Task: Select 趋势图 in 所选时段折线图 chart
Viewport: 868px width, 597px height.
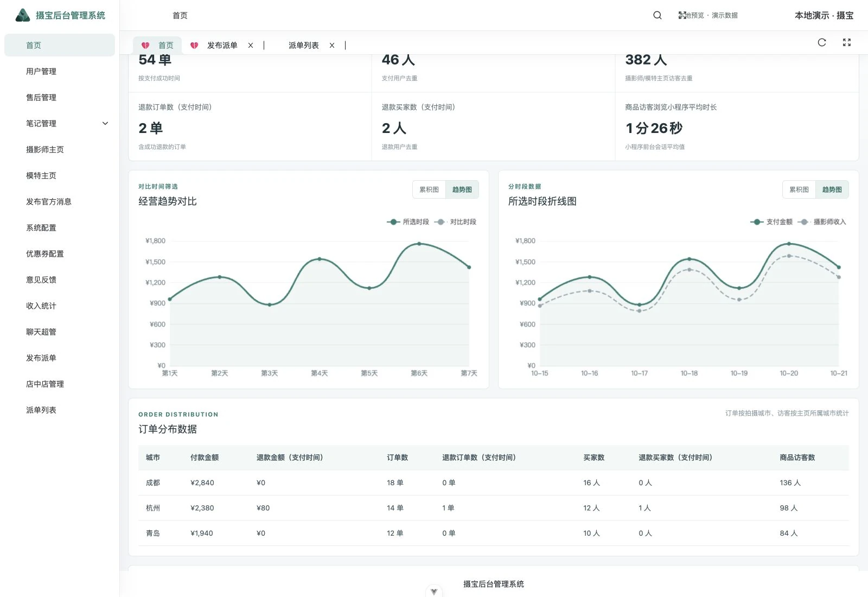Action: pyautogui.click(x=832, y=189)
